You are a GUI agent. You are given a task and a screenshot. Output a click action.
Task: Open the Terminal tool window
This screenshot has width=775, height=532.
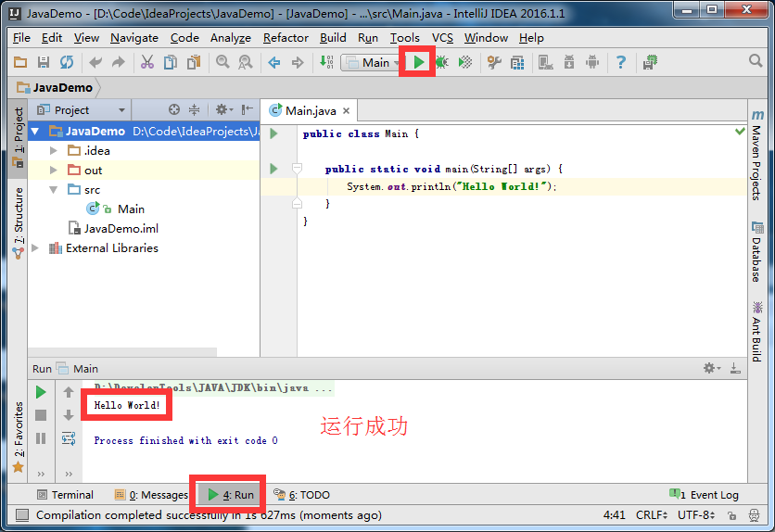(65, 495)
